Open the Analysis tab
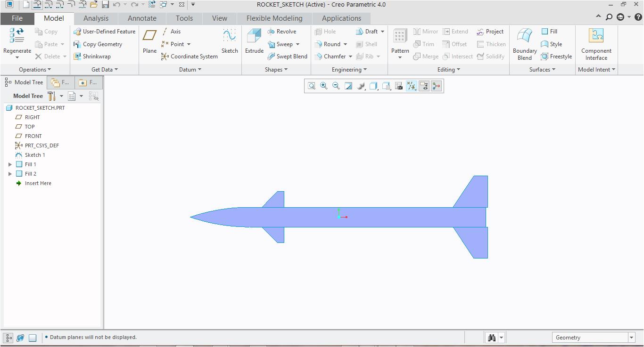 pos(96,18)
